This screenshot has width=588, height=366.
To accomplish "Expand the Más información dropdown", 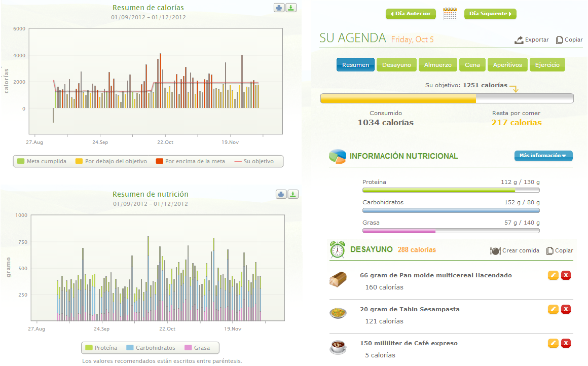I will [x=543, y=156].
